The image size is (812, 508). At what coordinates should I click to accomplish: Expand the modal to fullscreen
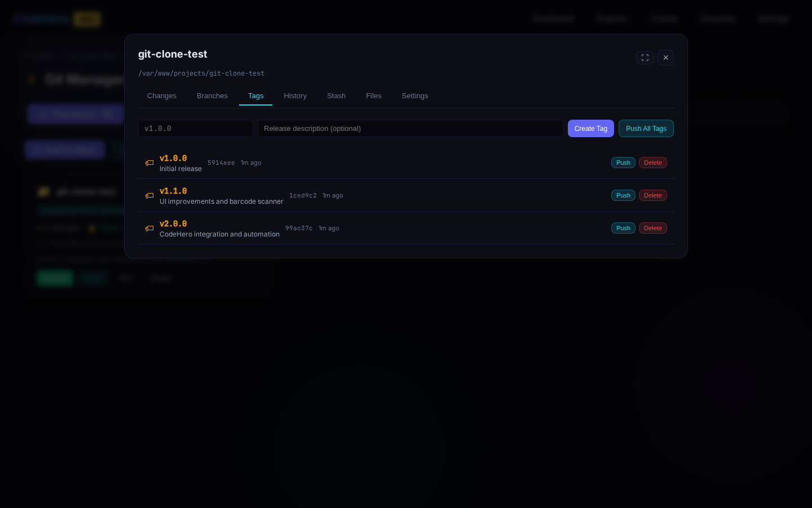(645, 58)
